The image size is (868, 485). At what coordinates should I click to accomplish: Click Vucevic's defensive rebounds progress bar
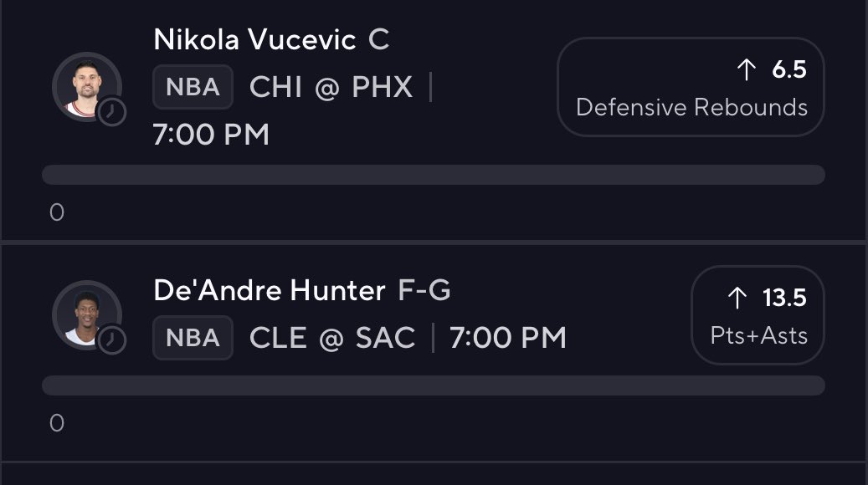[434, 175]
